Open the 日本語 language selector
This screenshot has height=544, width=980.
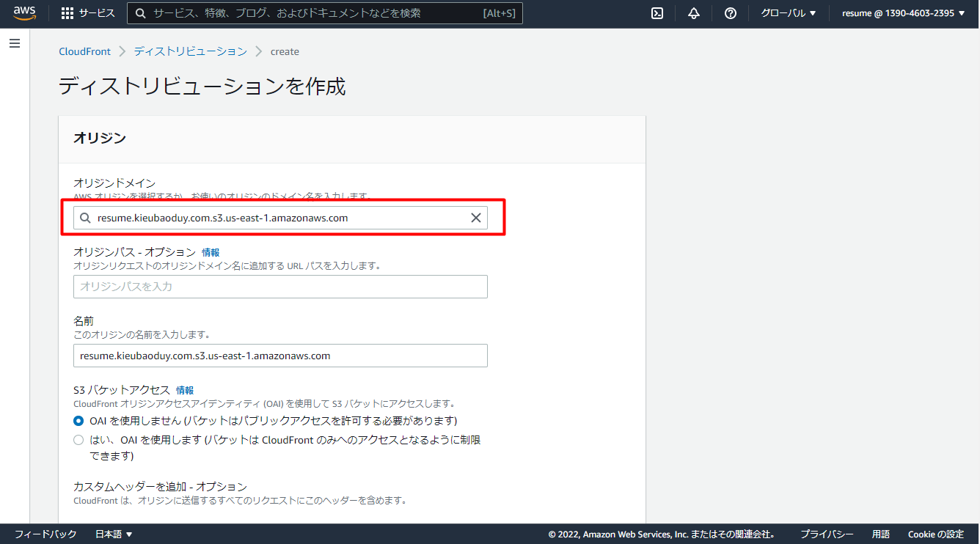(x=114, y=534)
